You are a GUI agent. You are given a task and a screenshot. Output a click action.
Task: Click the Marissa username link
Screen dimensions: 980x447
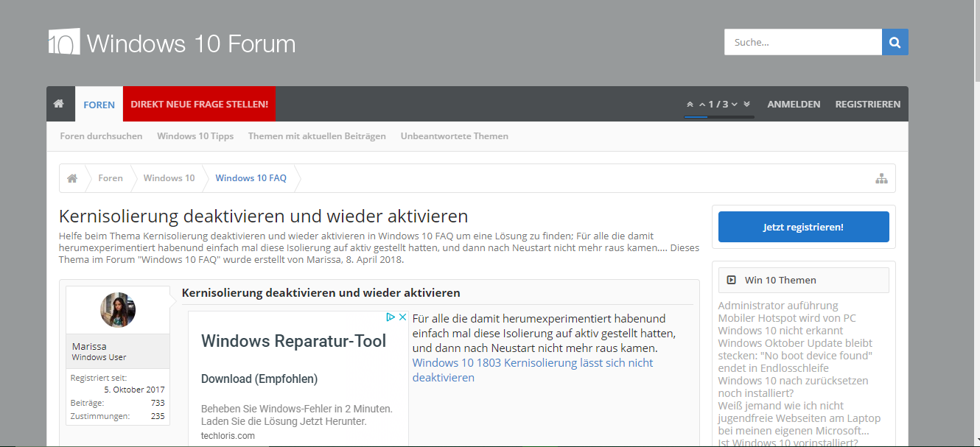88,346
